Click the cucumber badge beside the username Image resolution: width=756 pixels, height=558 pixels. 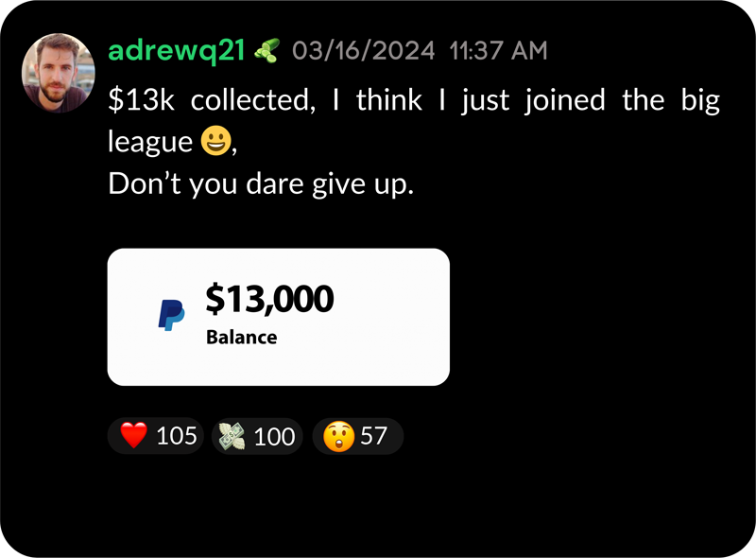pyautogui.click(x=266, y=50)
